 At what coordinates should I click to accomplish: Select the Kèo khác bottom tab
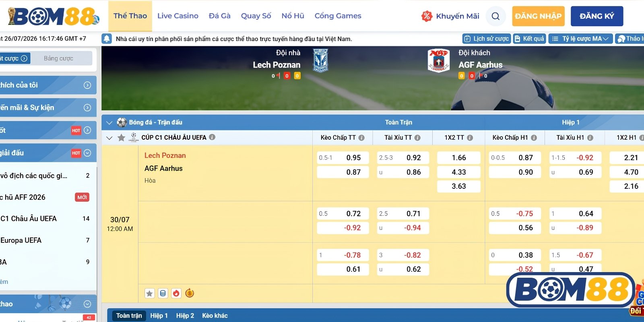pyautogui.click(x=215, y=316)
